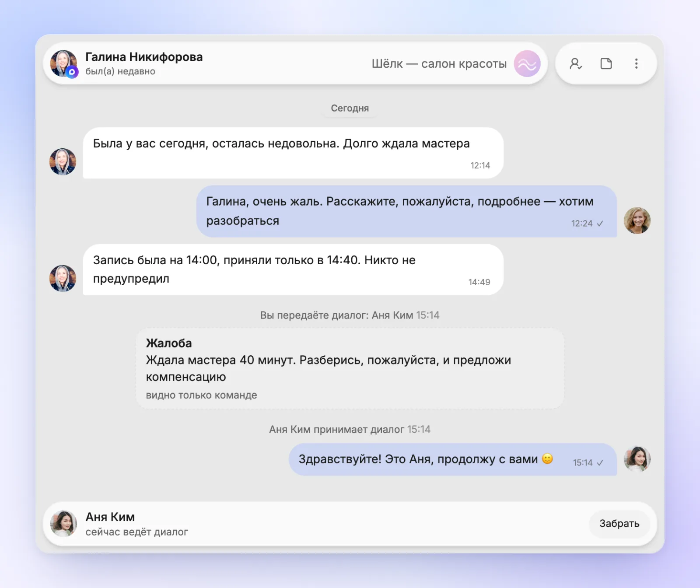Click the customer avatar beside the 12:14 message
Screen dimensions: 700x588
tap(63, 161)
